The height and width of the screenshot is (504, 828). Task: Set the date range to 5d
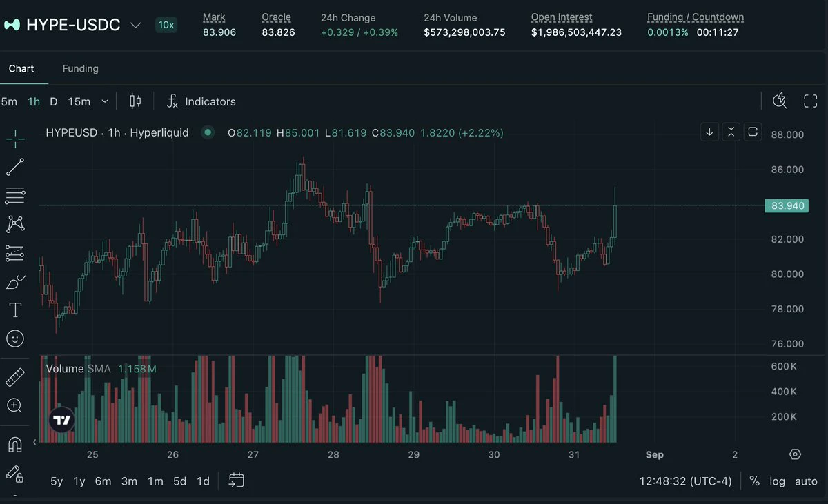point(179,481)
